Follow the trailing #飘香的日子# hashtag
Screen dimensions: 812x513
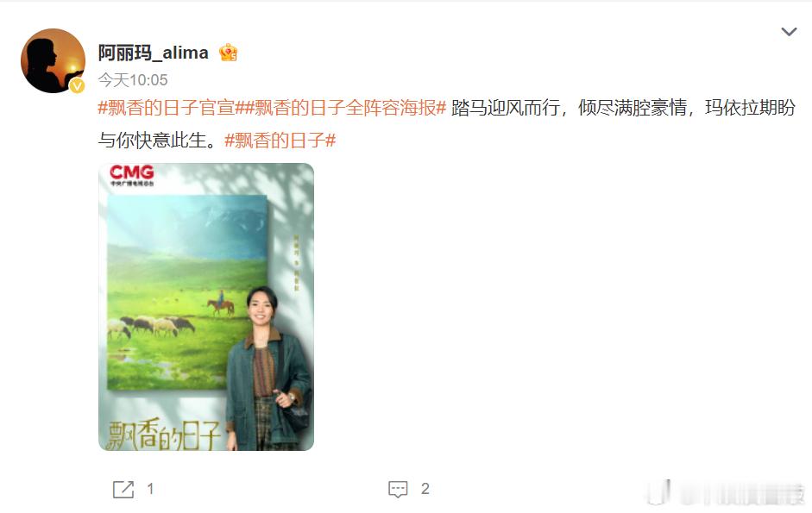click(280, 140)
